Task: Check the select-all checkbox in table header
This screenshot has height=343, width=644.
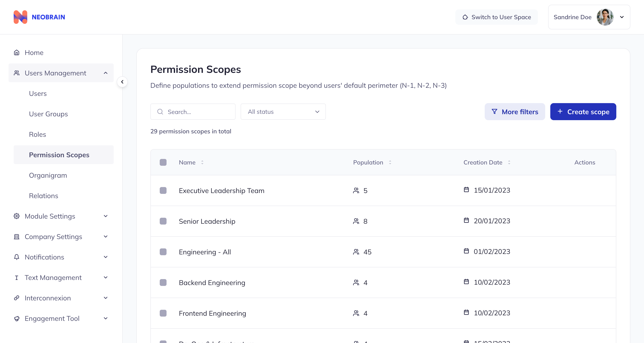Action: coord(163,162)
